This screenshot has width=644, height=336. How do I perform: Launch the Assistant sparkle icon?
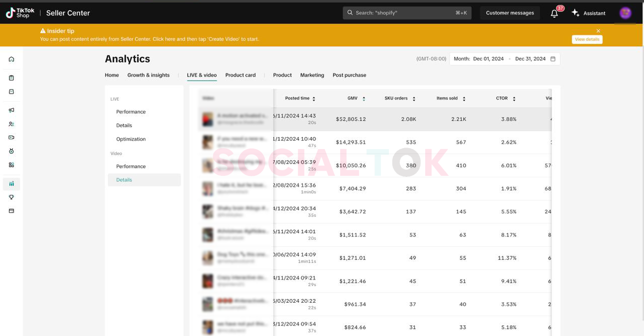tap(576, 13)
